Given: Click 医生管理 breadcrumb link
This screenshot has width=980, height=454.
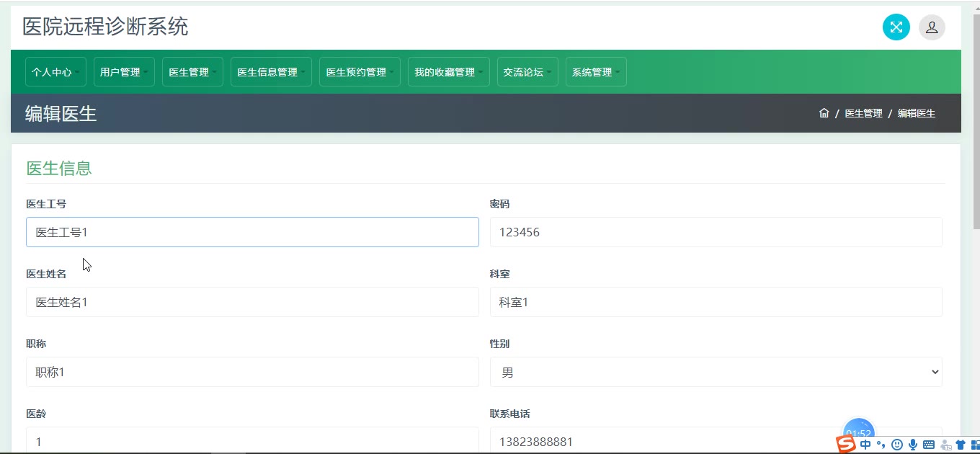Looking at the screenshot, I should tap(863, 113).
